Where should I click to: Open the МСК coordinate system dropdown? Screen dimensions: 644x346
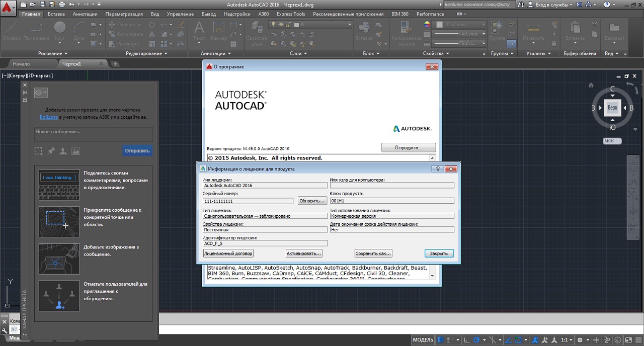612,141
